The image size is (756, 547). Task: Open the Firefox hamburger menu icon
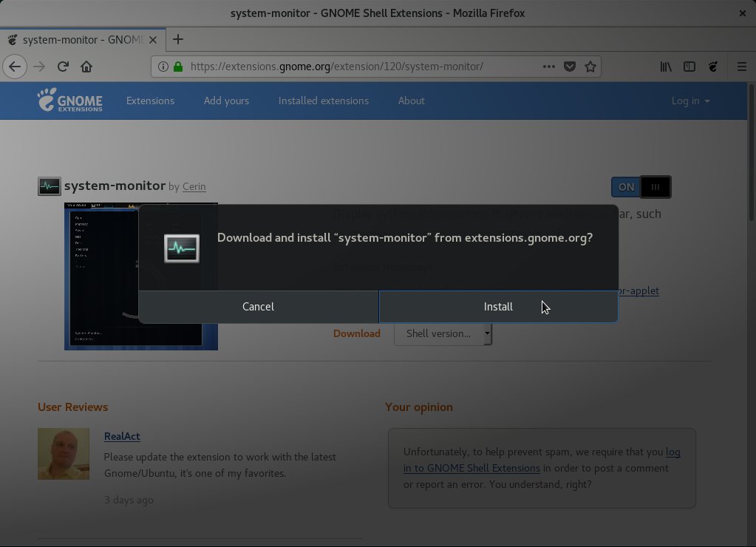pyautogui.click(x=741, y=67)
